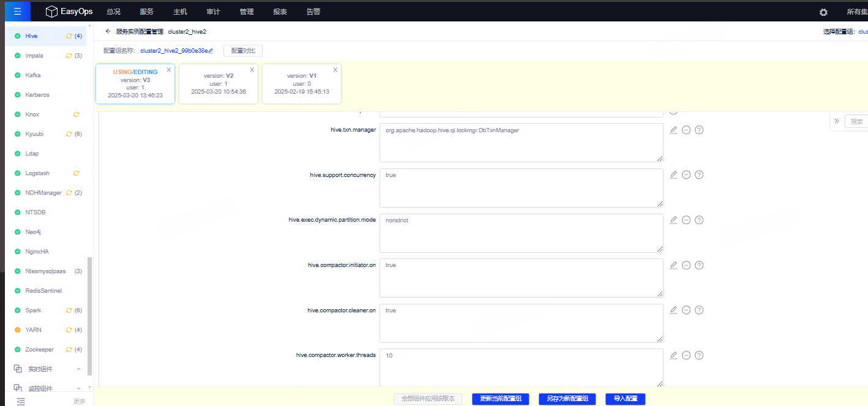Image resolution: width=868 pixels, height=406 pixels.
Task: Open the 报表 menu
Action: (x=280, y=11)
